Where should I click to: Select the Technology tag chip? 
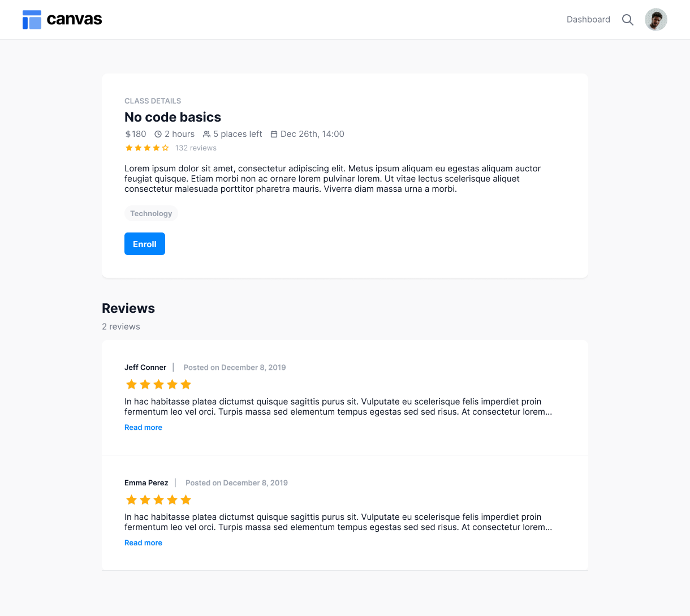[151, 214]
